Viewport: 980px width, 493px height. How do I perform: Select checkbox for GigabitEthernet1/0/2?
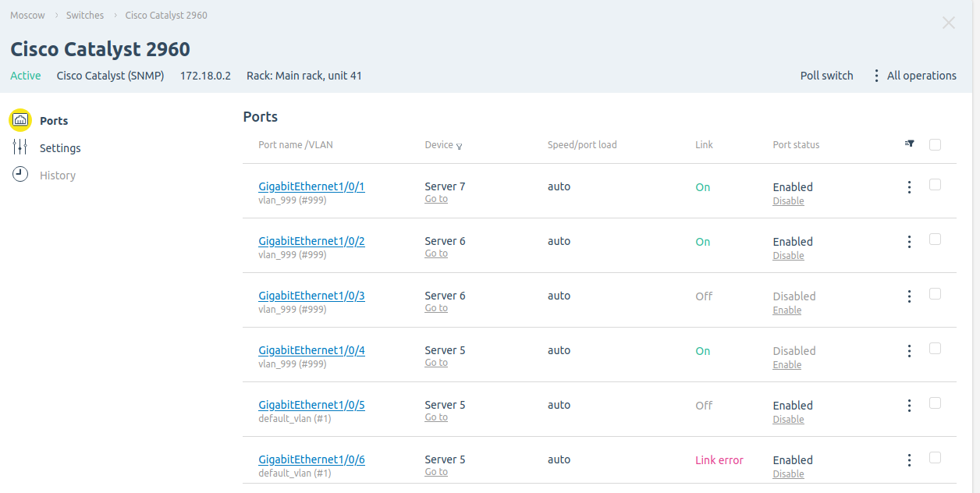click(x=935, y=239)
